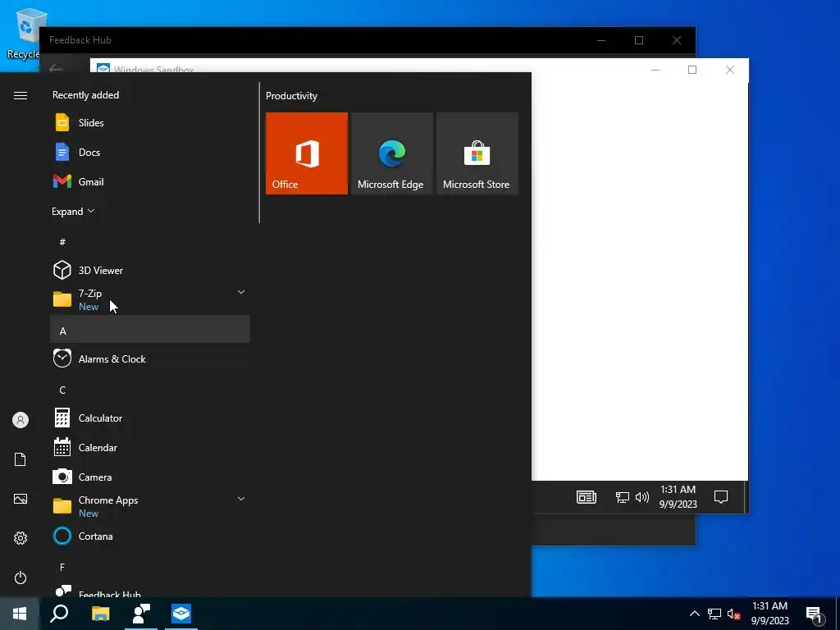Open taskbar Search
The width and height of the screenshot is (840, 630).
pos(59,614)
